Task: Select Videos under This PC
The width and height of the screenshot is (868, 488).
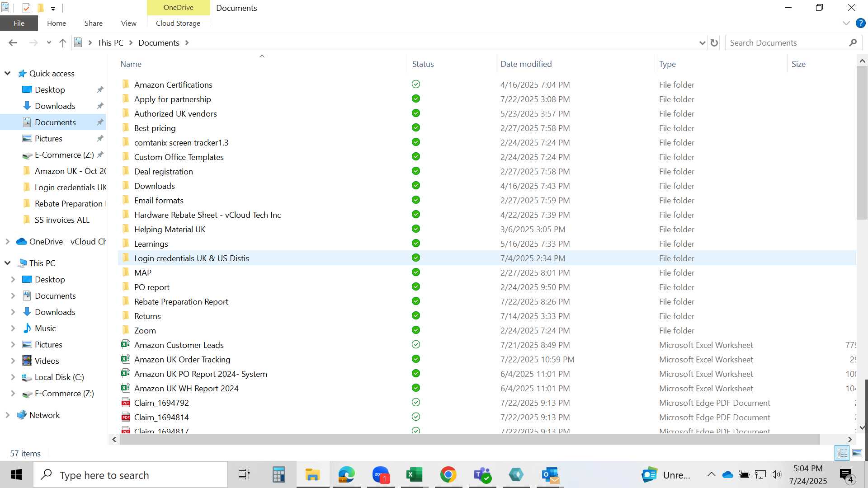Action: pos(47,361)
